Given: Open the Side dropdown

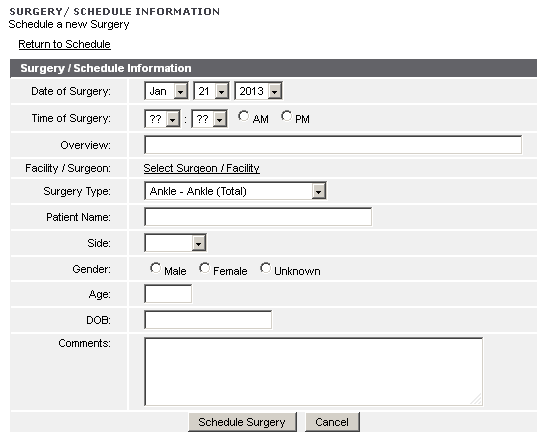Looking at the screenshot, I should (x=175, y=243).
